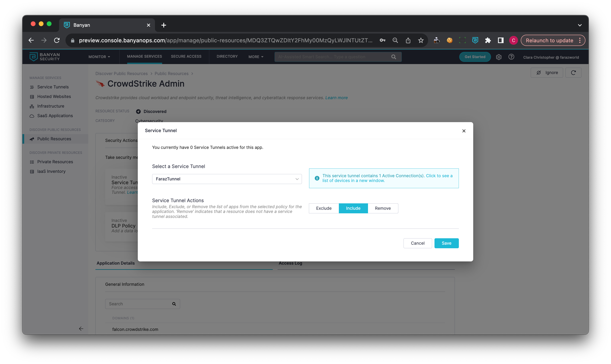This screenshot has width=611, height=364.
Task: Open the DIRECTORY tab
Action: point(227,56)
